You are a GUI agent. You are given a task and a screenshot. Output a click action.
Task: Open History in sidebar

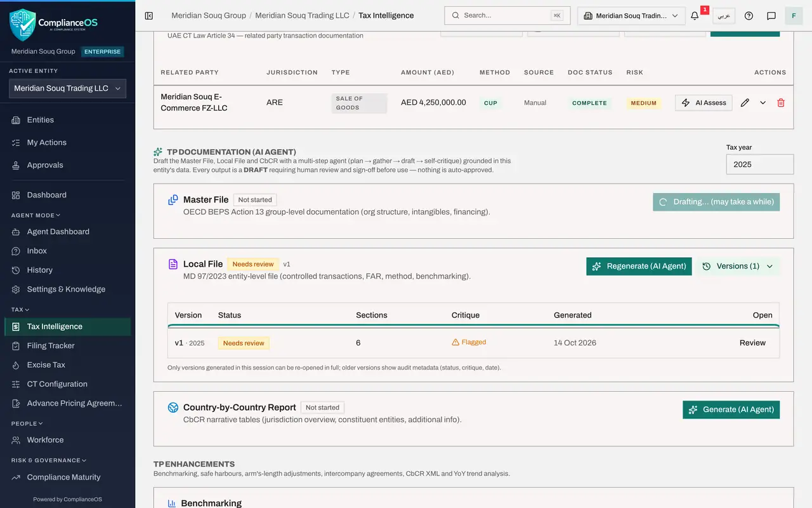coord(67,270)
